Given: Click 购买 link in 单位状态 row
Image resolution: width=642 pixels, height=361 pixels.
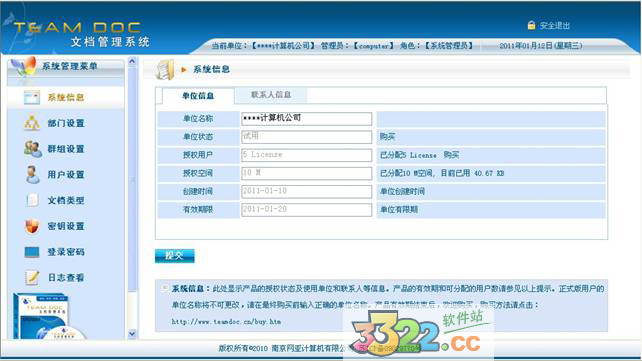Looking at the screenshot, I should coord(387,137).
